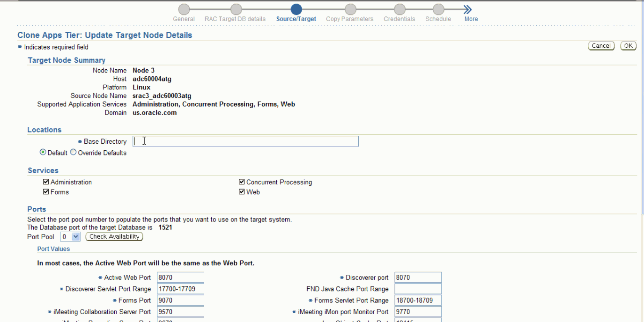Screen dimensions: 644x322
Task: Click the Services section heading
Action: coord(43,171)
